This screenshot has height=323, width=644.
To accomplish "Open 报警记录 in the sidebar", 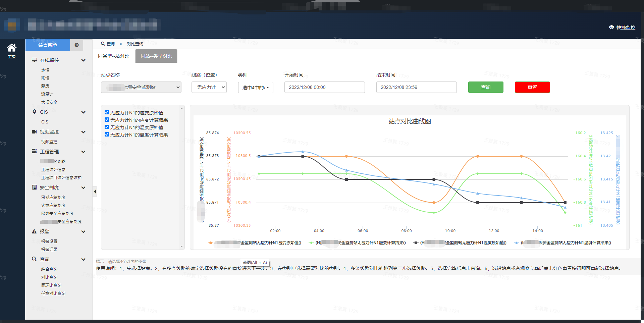I will tap(49, 250).
